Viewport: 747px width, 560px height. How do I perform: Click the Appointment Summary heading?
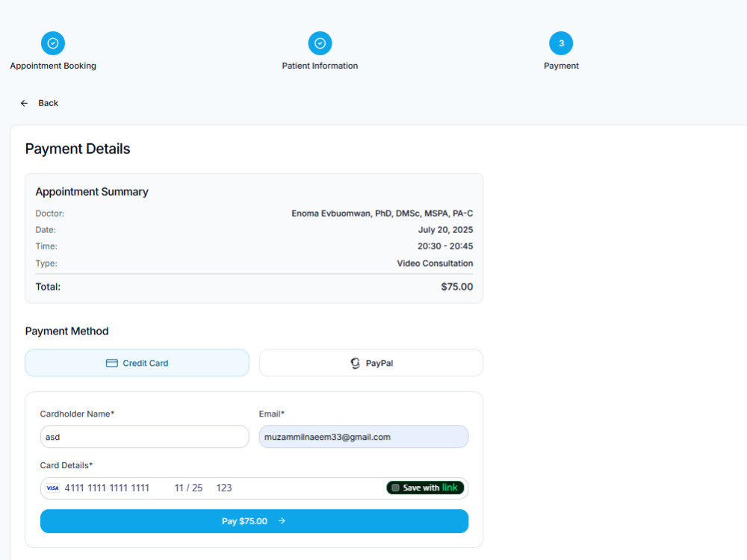(x=92, y=192)
